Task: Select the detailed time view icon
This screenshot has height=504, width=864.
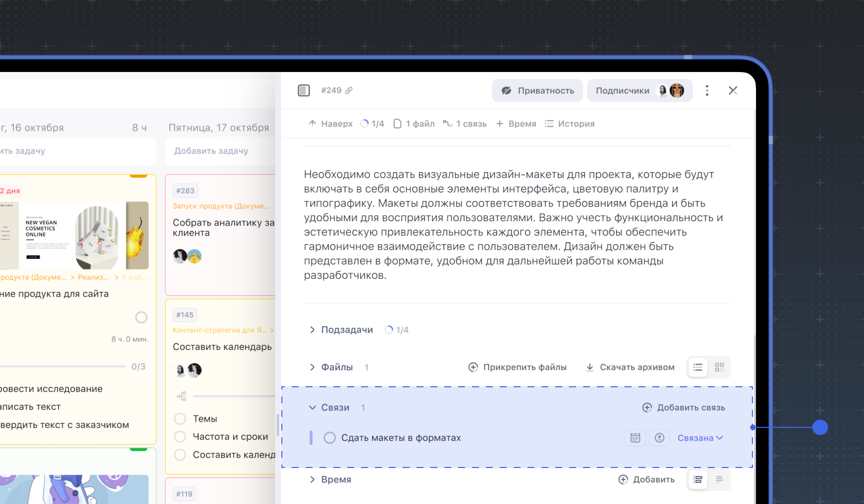Action: click(698, 479)
